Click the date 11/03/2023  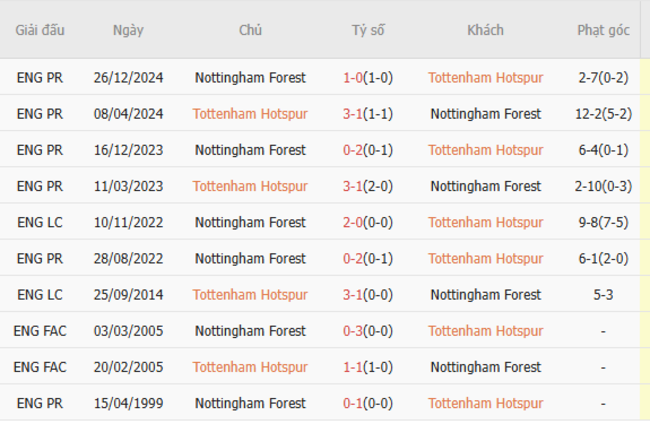click(128, 186)
